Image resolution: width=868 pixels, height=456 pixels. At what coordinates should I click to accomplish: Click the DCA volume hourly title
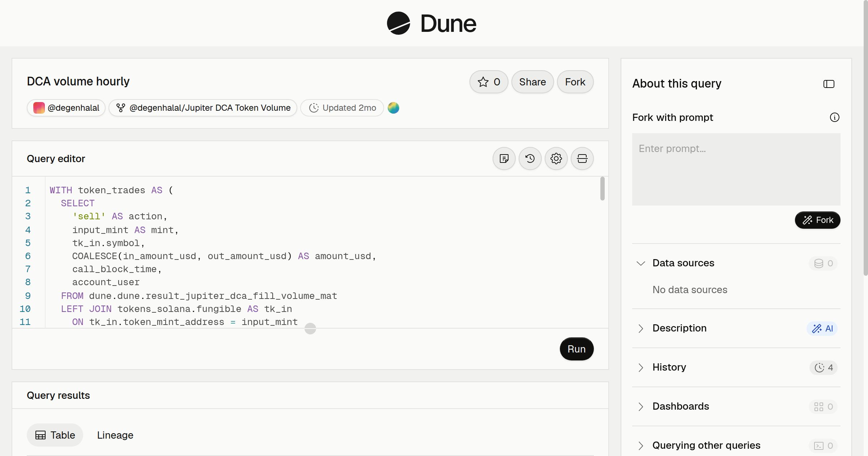[x=78, y=81]
